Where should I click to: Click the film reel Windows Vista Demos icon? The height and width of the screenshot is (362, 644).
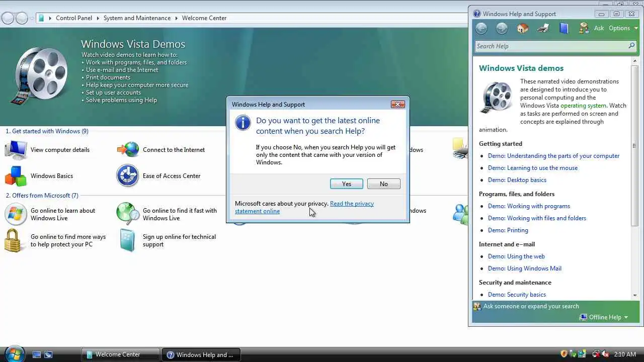point(40,75)
